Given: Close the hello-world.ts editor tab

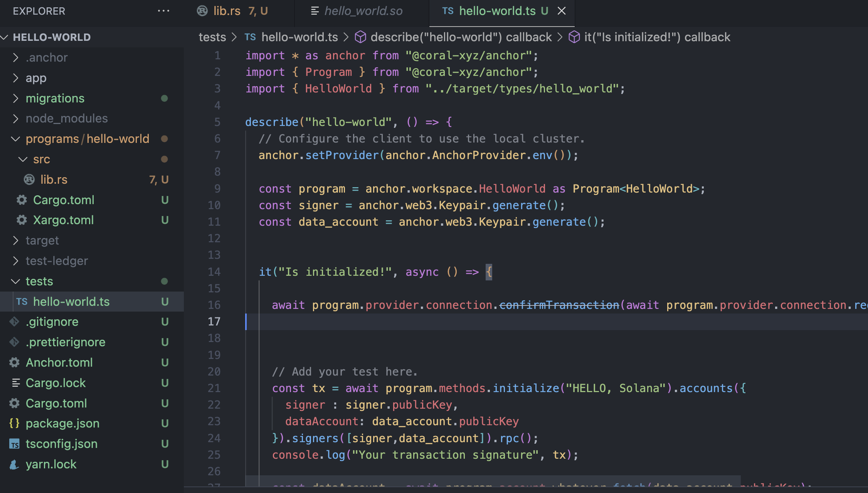Looking at the screenshot, I should pos(562,11).
